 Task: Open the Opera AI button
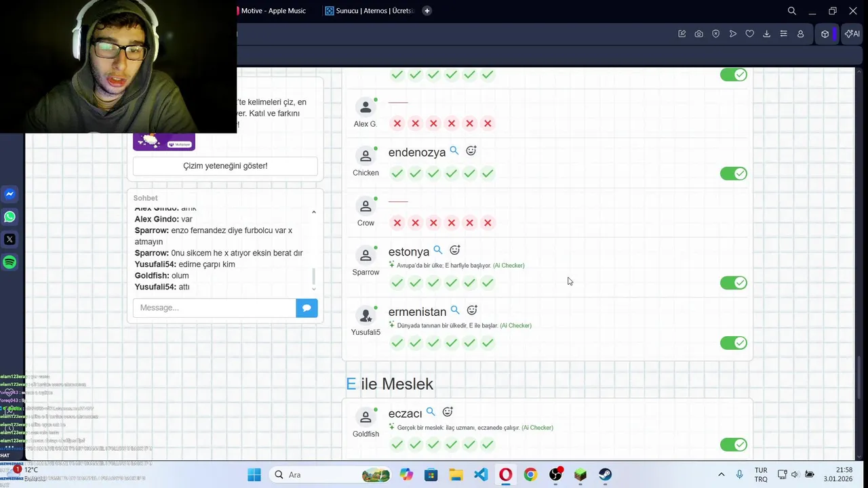tap(852, 34)
